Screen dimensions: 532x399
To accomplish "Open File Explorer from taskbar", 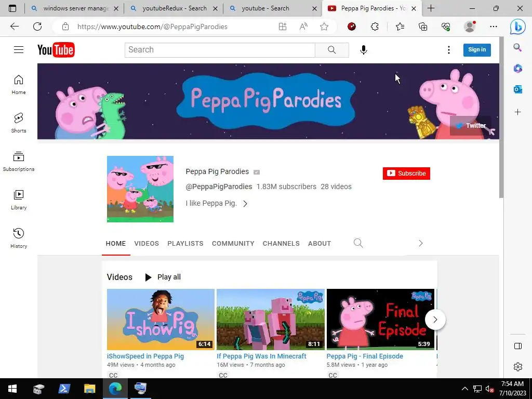I will point(89,389).
